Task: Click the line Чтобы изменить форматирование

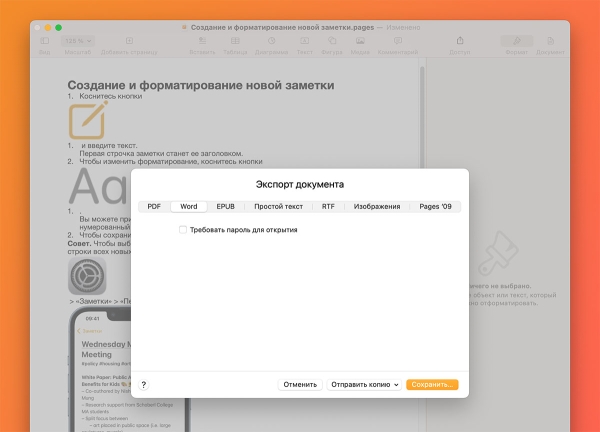Action: click(171, 161)
